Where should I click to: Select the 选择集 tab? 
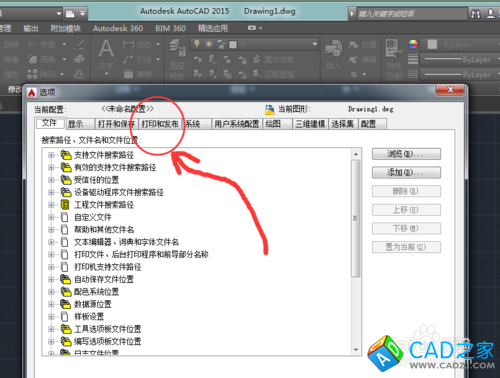[343, 124]
